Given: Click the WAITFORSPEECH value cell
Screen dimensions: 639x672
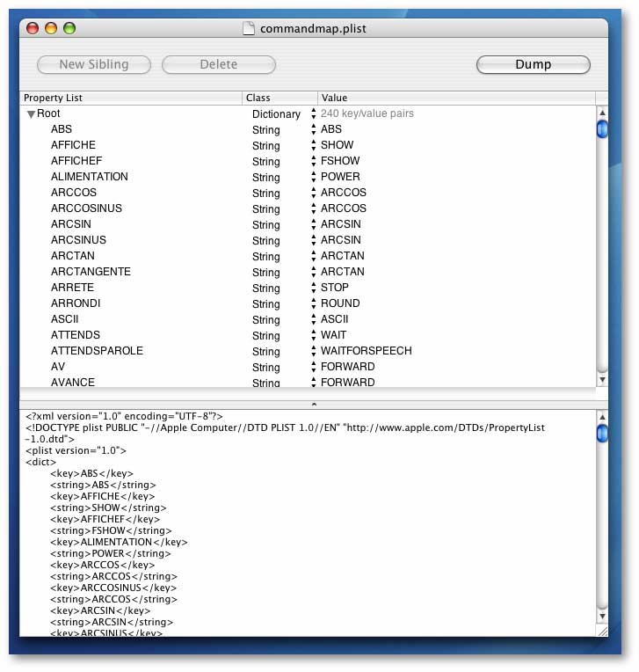Looking at the screenshot, I should coord(366,351).
